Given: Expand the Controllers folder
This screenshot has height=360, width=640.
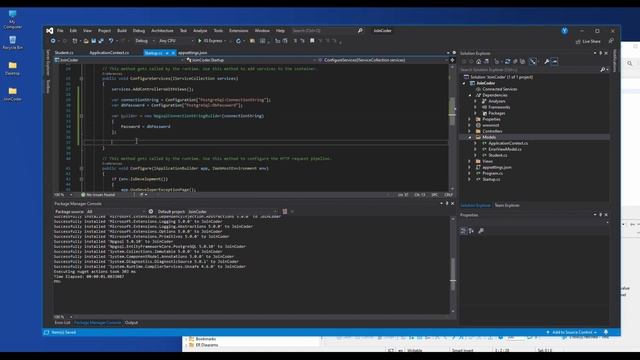Looking at the screenshot, I should 470,131.
